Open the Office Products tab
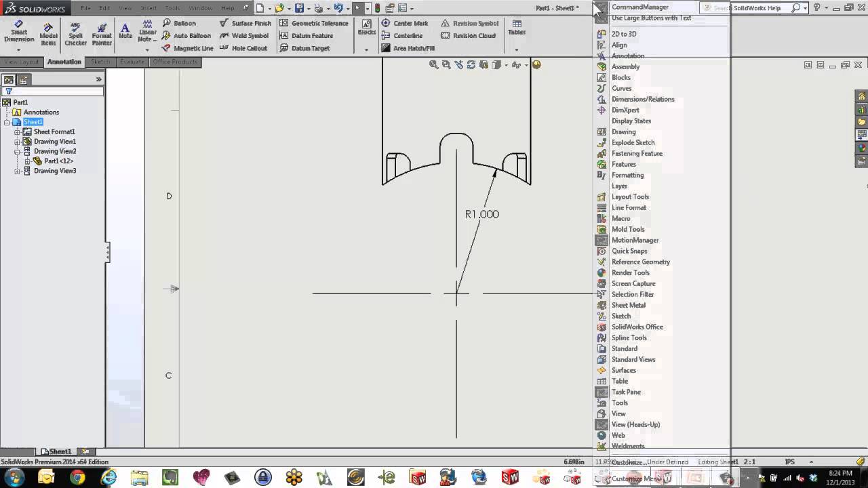Viewport: 868px width, 488px height. tap(175, 62)
